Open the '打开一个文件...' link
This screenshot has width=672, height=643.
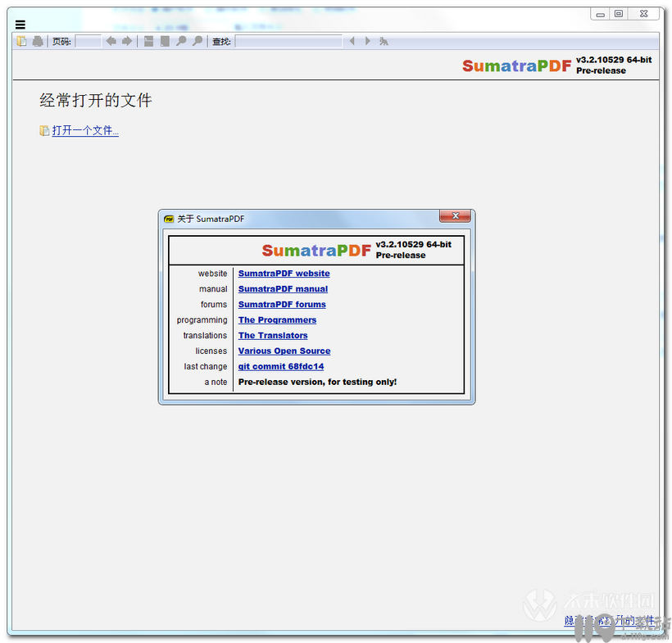(85, 130)
